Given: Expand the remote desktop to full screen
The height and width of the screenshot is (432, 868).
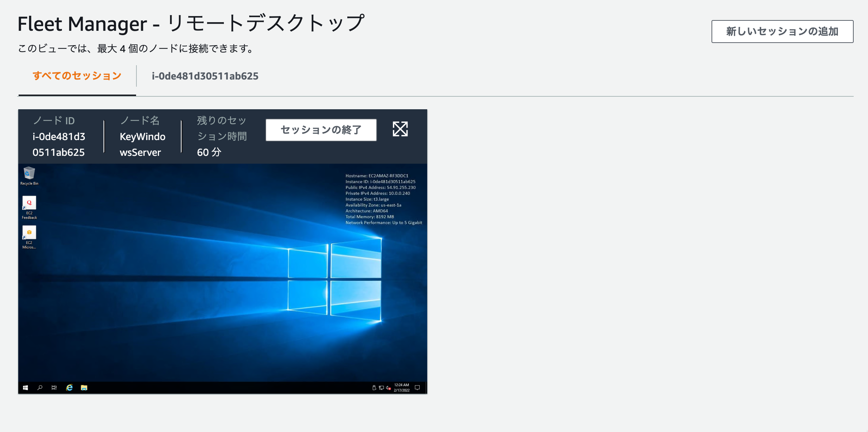Looking at the screenshot, I should point(400,129).
